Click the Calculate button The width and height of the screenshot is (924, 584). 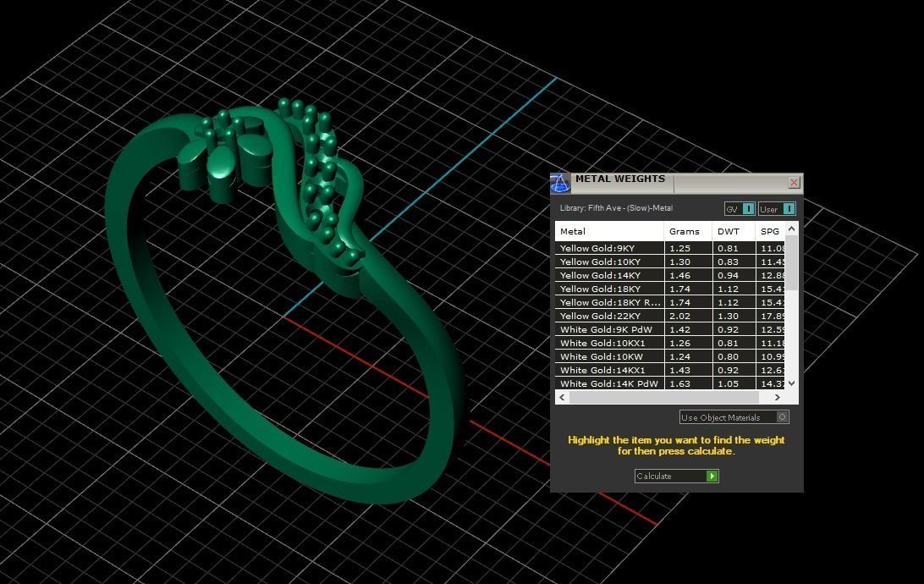click(677, 476)
